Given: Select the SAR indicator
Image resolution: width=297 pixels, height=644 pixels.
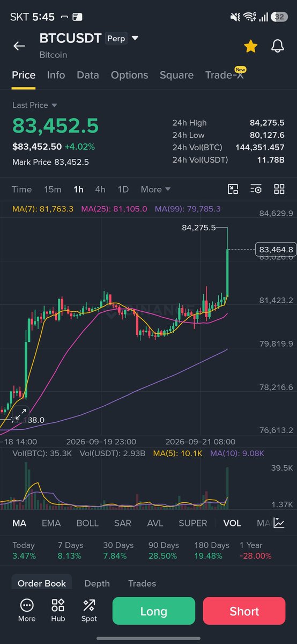Looking at the screenshot, I should [x=123, y=523].
